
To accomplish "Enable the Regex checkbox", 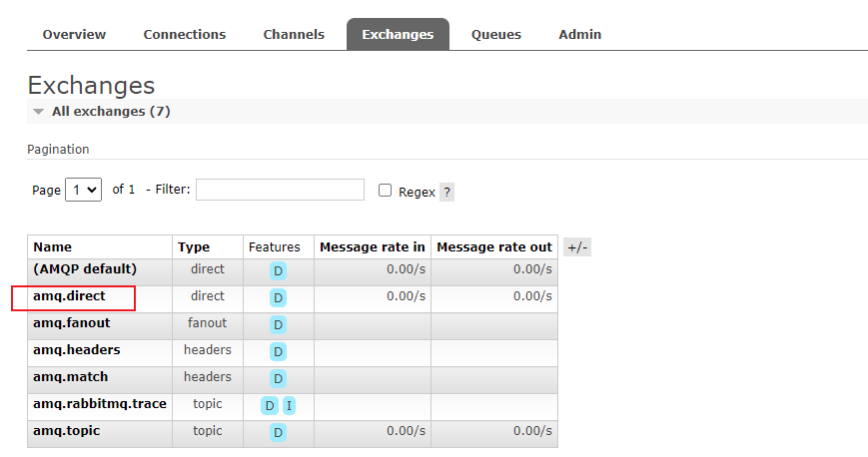I will (x=385, y=191).
